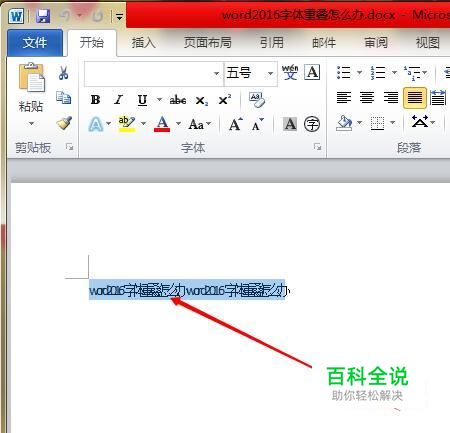Click the Copy icon
Screen dimensions: 450x433
pyautogui.click(x=64, y=98)
